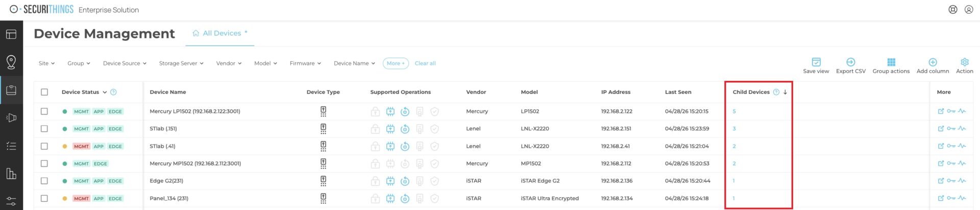Open the reports bar chart sidebar icon
The width and height of the screenshot is (980, 210).
11,174
